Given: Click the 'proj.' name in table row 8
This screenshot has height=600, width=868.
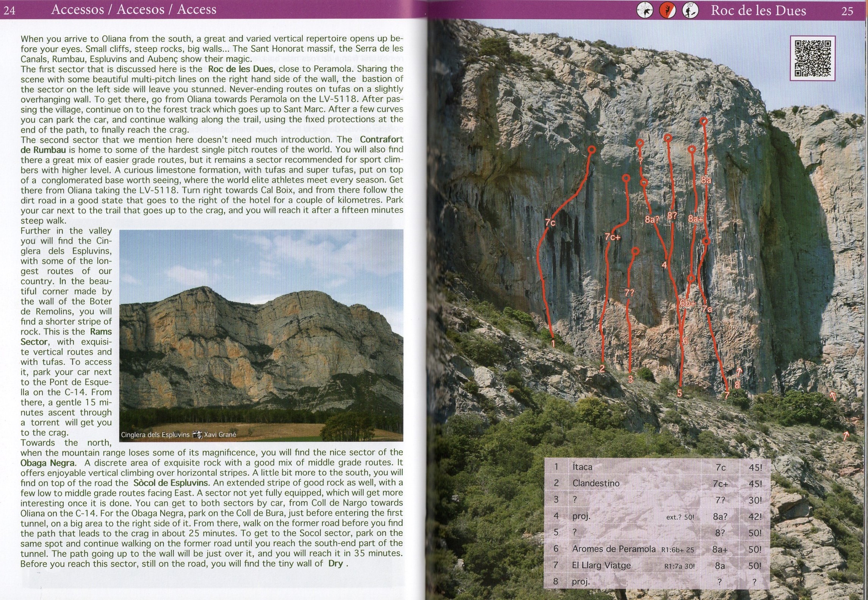Looking at the screenshot, I should click(x=581, y=581).
